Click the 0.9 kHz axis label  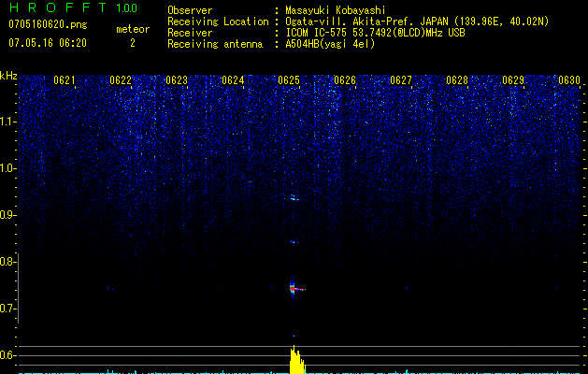click(7, 215)
